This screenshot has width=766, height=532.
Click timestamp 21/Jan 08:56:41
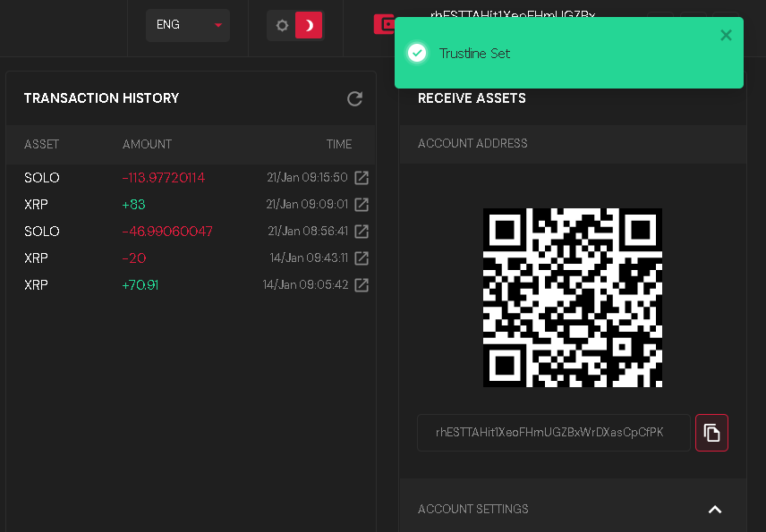(308, 232)
